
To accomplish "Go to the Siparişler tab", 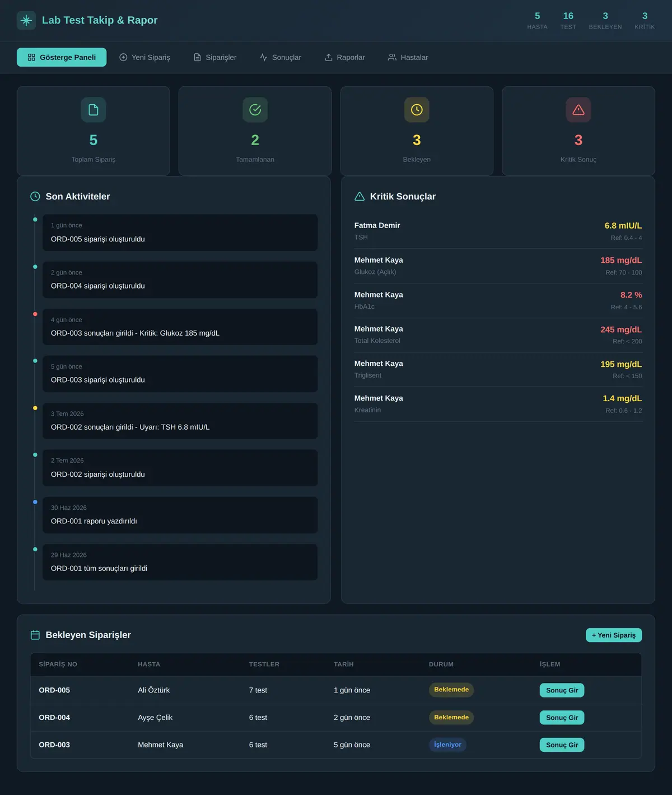I will tap(215, 57).
